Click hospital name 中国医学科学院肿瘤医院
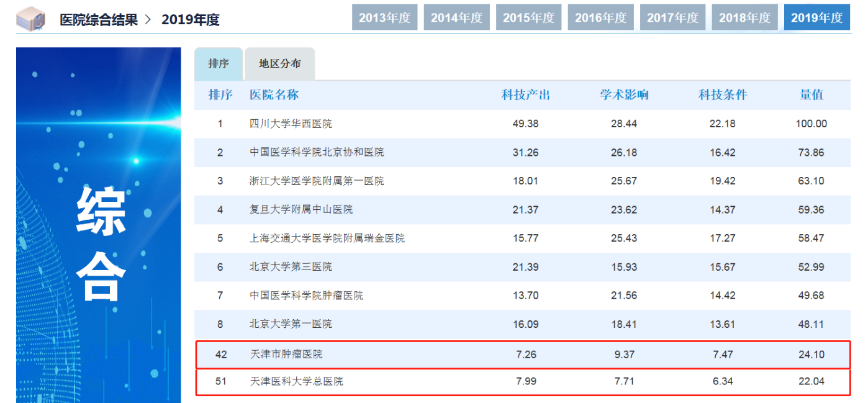The height and width of the screenshot is (403, 868). coord(306,295)
